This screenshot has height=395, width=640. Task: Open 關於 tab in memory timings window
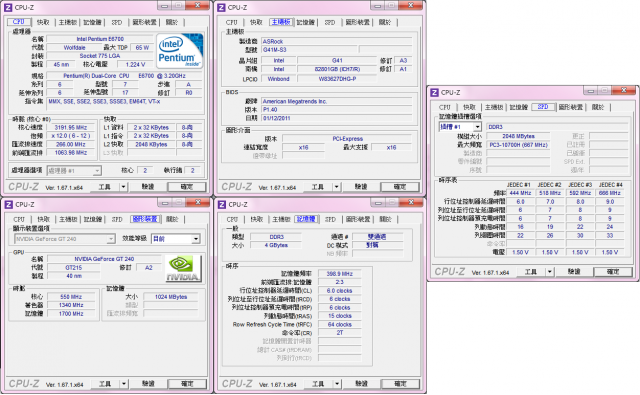click(x=385, y=219)
